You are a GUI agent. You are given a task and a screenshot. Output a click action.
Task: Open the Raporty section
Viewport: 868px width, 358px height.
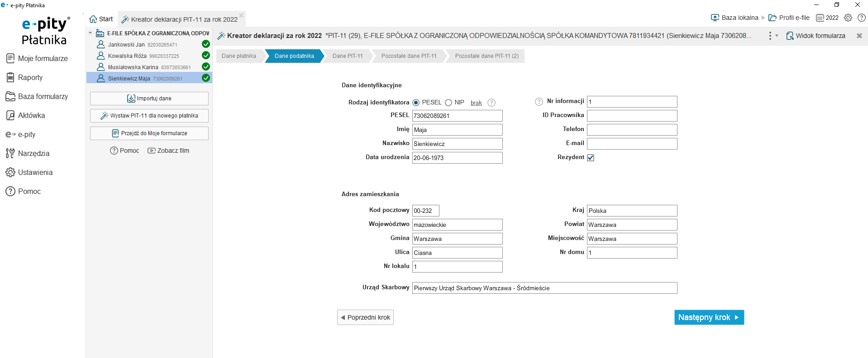coord(24,77)
